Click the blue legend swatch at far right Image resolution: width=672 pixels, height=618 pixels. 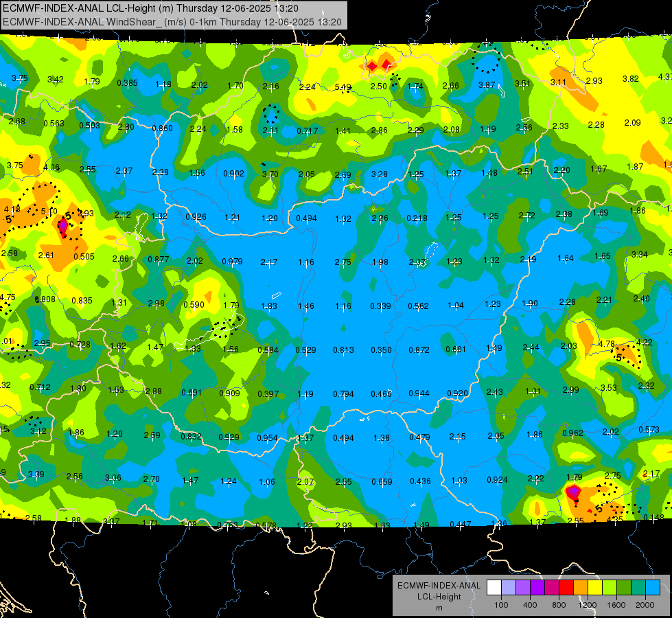click(x=653, y=587)
